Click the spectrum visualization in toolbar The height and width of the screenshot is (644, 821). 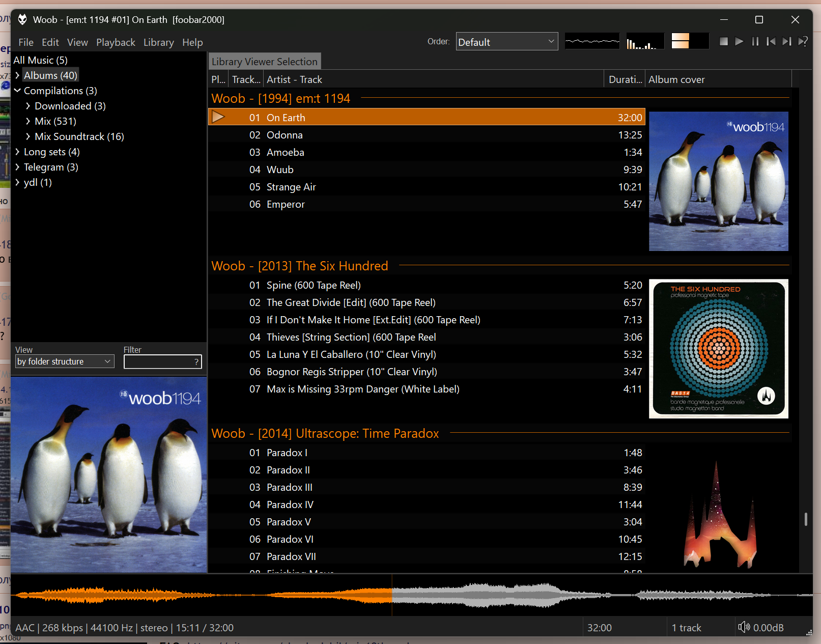point(645,41)
